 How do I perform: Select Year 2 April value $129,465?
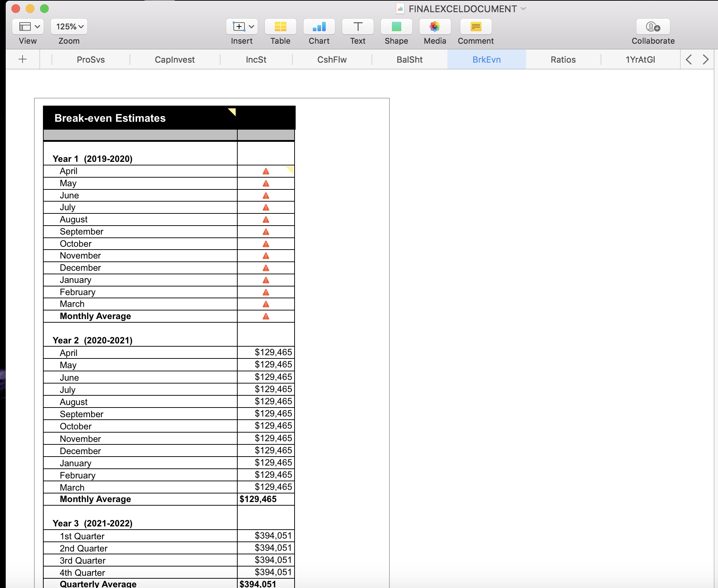pyautogui.click(x=266, y=352)
